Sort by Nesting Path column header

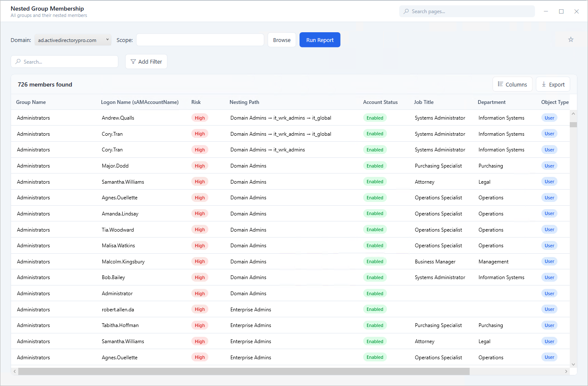click(x=244, y=102)
